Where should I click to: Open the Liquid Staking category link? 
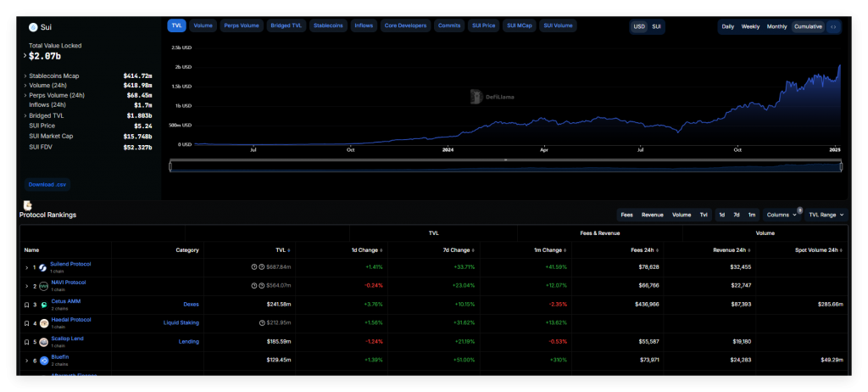click(181, 322)
